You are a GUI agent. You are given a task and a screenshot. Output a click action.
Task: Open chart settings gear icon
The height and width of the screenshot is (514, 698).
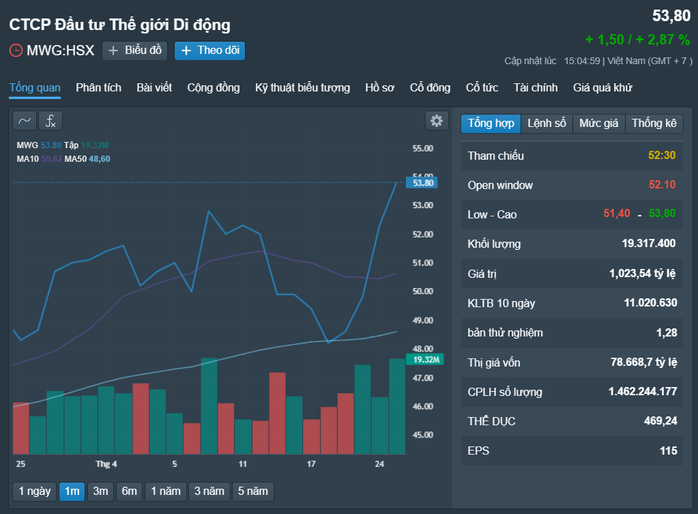[437, 121]
